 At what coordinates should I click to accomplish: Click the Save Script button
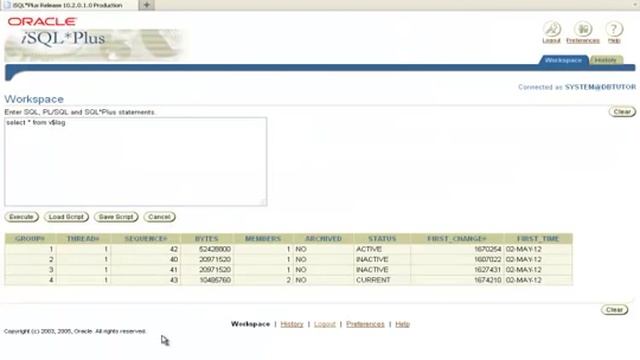pyautogui.click(x=116, y=217)
